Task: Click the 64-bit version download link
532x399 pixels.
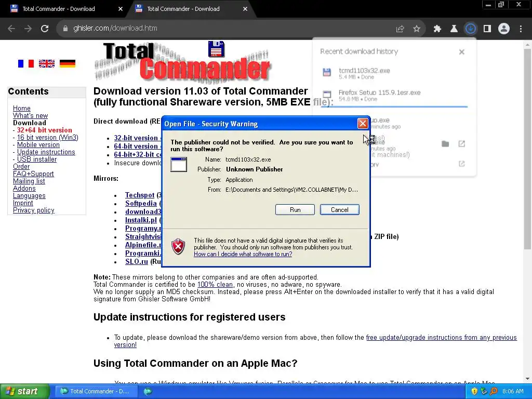Action: tap(137, 146)
